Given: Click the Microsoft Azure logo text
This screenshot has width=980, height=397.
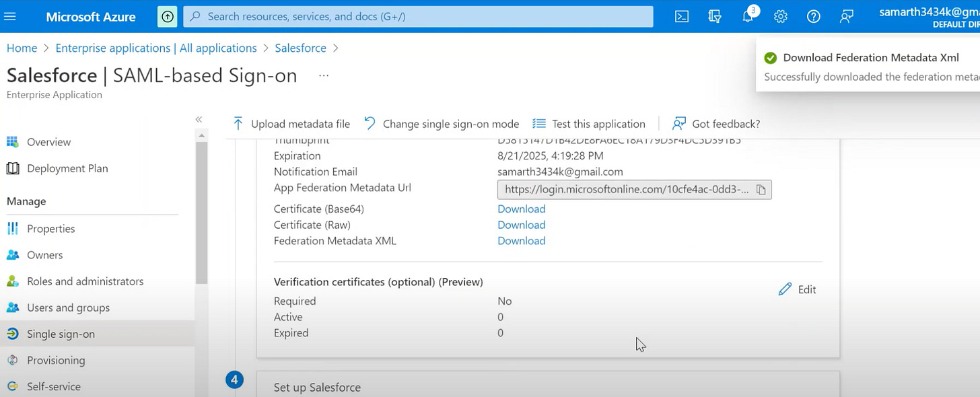Looking at the screenshot, I should (x=90, y=17).
